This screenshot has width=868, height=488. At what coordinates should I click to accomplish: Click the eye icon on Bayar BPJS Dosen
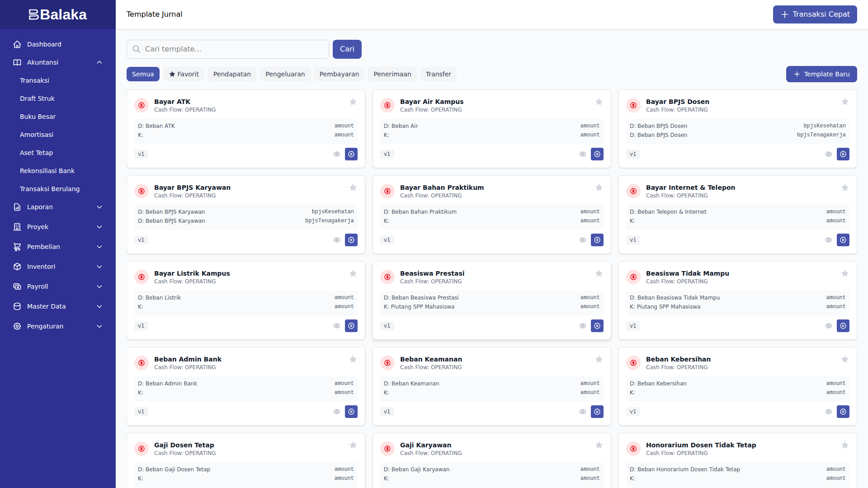828,154
